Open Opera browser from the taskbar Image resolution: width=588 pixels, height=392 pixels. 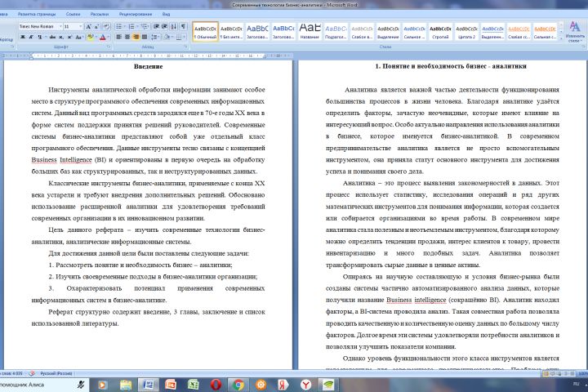pos(216,385)
